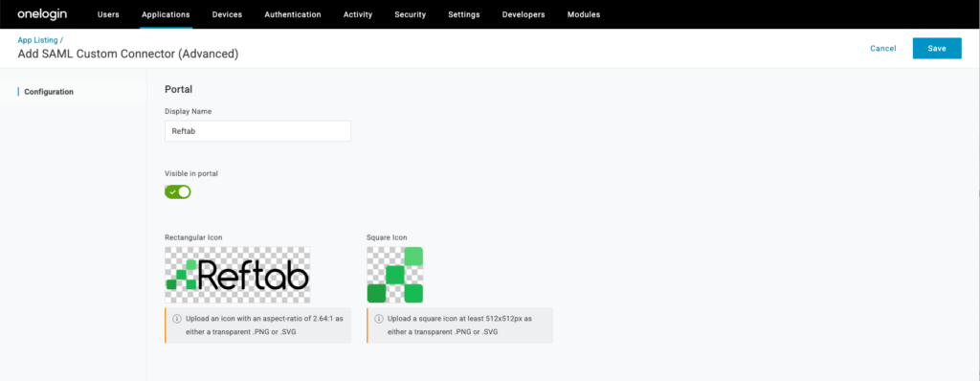Toggle Visible in portal switch

177,192
